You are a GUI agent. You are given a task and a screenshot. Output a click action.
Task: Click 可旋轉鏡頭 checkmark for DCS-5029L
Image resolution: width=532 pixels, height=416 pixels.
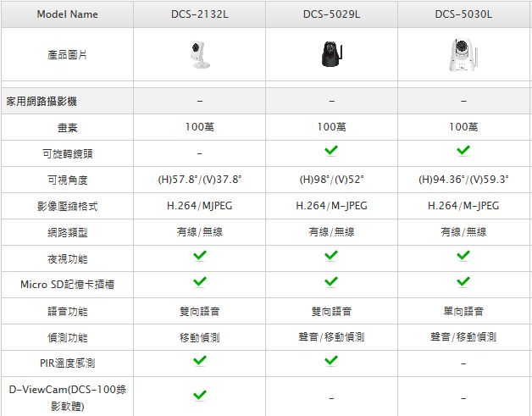(x=331, y=150)
